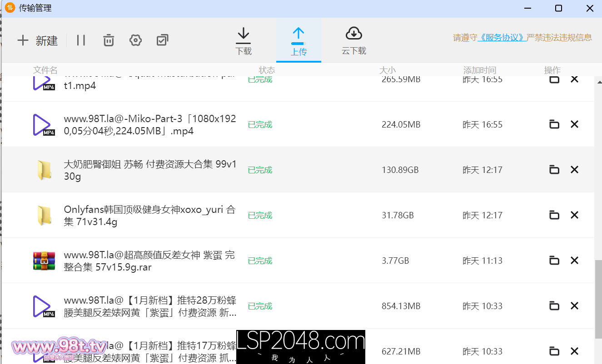Screen dimensions: 602x364
Task: Click the 新建 new task button
Action: 38,40
